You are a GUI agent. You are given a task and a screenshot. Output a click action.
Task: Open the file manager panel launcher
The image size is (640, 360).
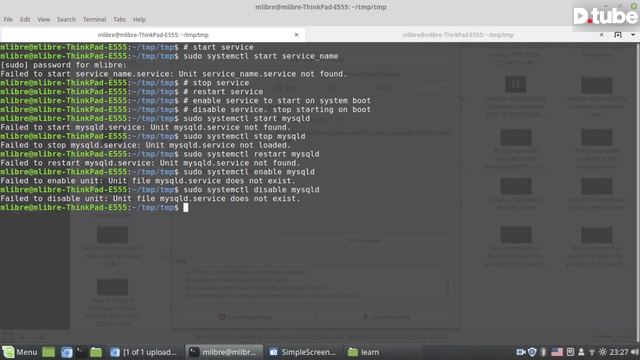(96, 352)
